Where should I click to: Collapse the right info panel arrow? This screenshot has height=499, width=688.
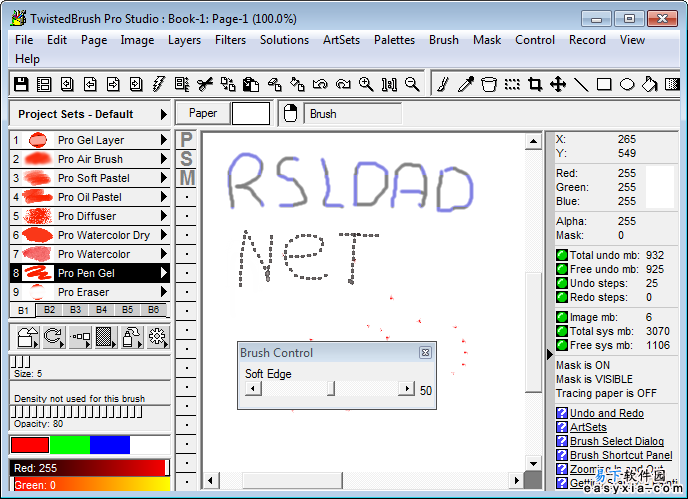coord(550,354)
